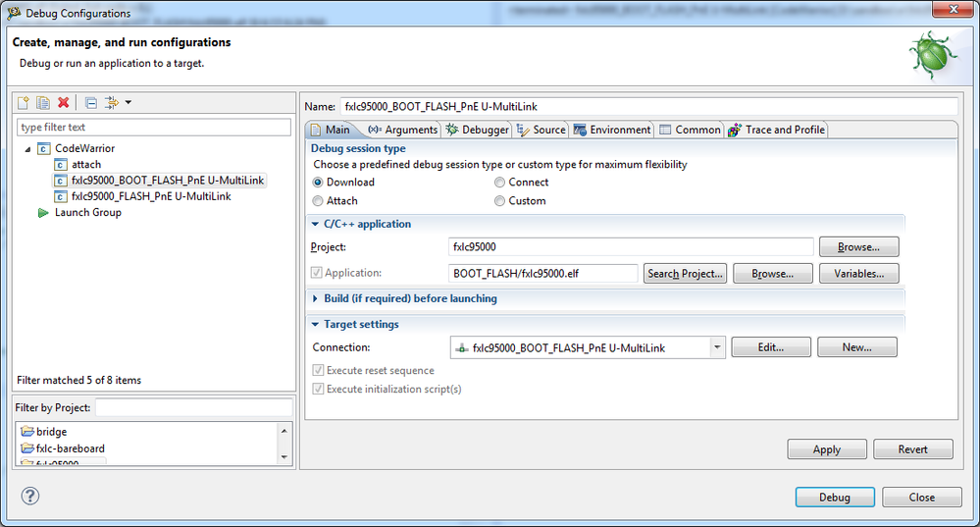Click the Arguments tab (x)= icon
This screenshot has width=980, height=527.
pos(375,130)
